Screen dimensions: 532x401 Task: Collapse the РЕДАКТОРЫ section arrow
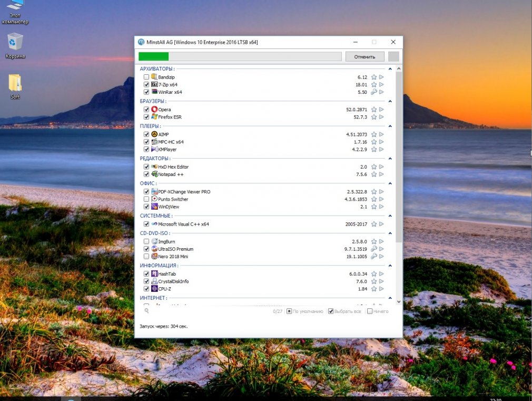(x=390, y=159)
